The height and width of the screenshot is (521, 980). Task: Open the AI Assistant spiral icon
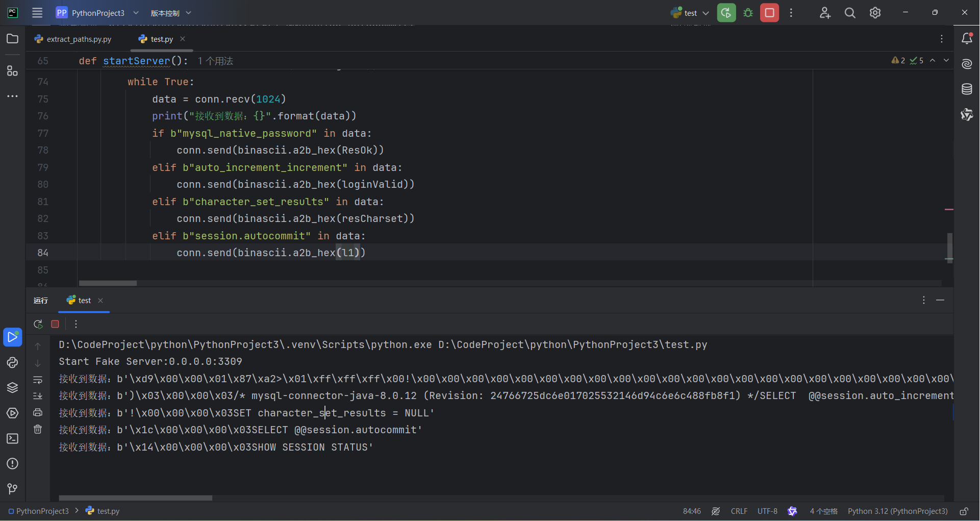967,64
